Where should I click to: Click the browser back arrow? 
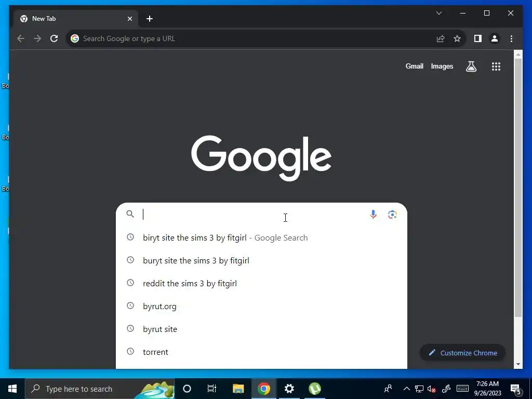21,38
